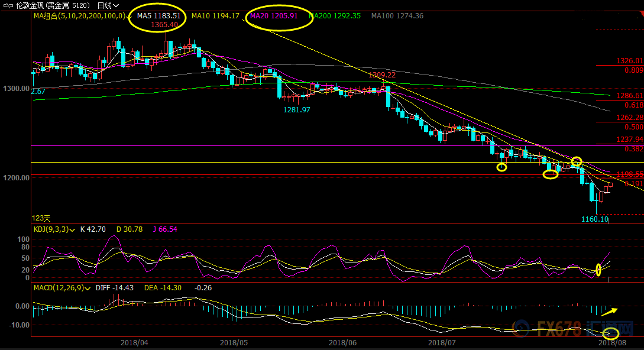The width and height of the screenshot is (644, 350).
Task: Click the 2018/06 date label on time axis
Action: (343, 342)
